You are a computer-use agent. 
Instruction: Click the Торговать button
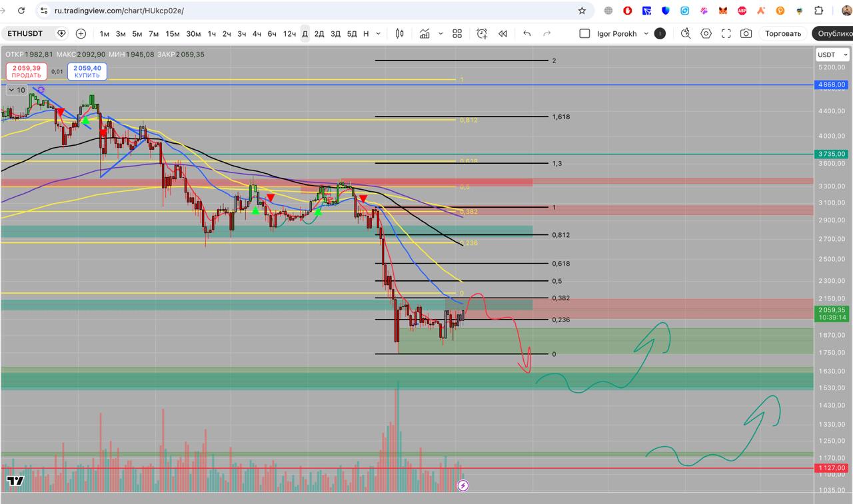[x=782, y=34]
